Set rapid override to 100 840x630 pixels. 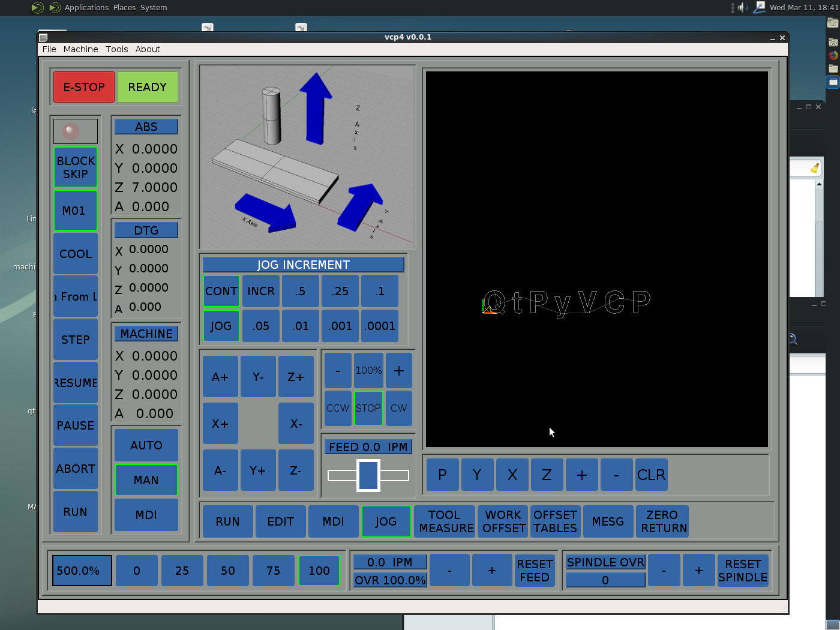(319, 571)
